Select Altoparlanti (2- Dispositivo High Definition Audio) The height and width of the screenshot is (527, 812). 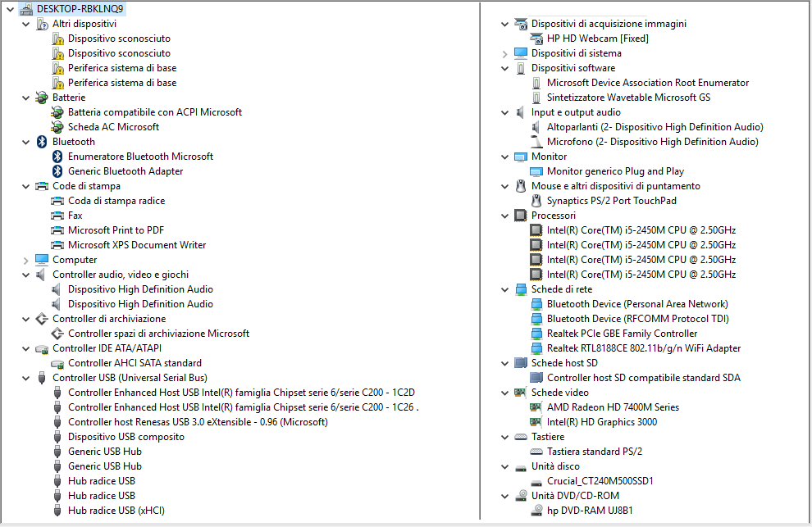click(655, 127)
